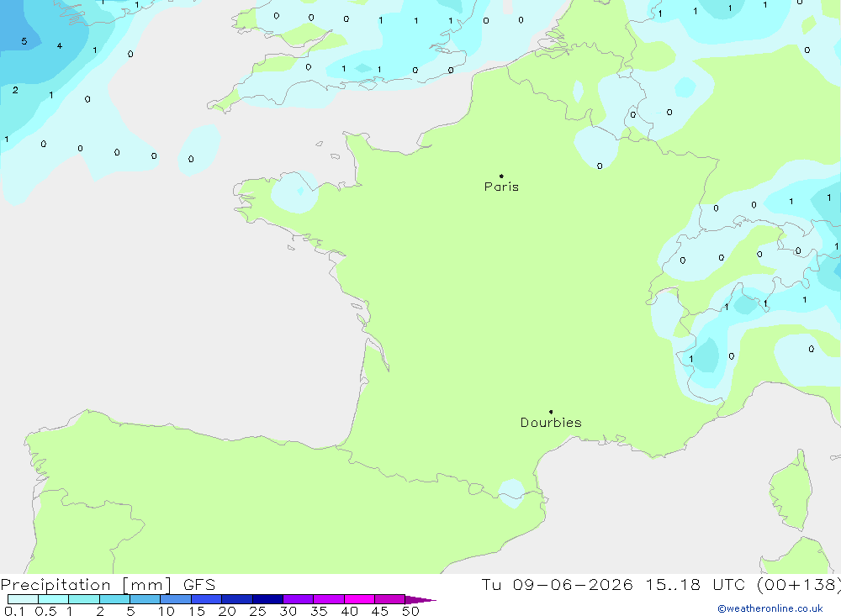The width and height of the screenshot is (841, 616).
Task: Click the 40–45 mm magenta legend box
Action: 359,599
